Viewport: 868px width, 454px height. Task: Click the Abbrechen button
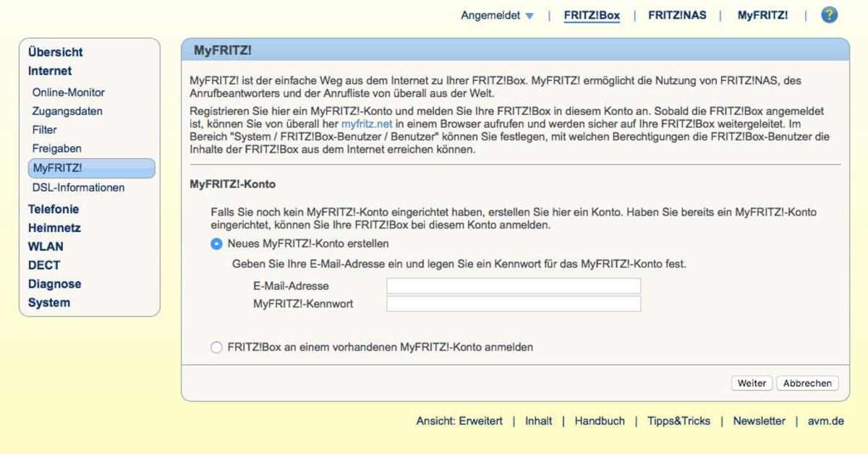pyautogui.click(x=807, y=382)
